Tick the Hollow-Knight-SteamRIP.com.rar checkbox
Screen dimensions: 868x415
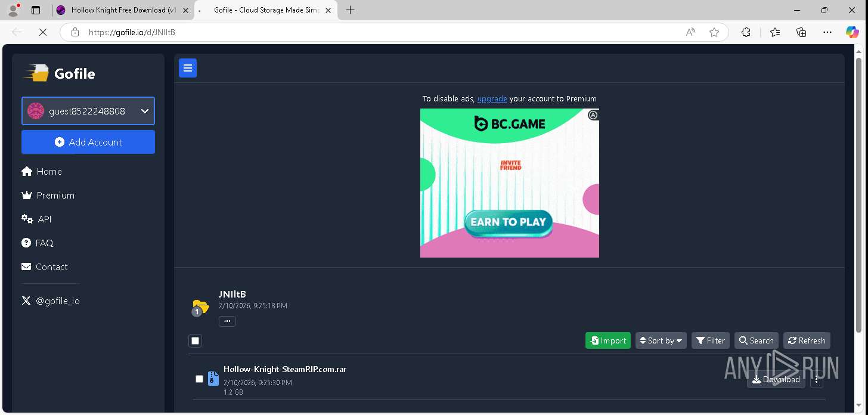pyautogui.click(x=199, y=379)
